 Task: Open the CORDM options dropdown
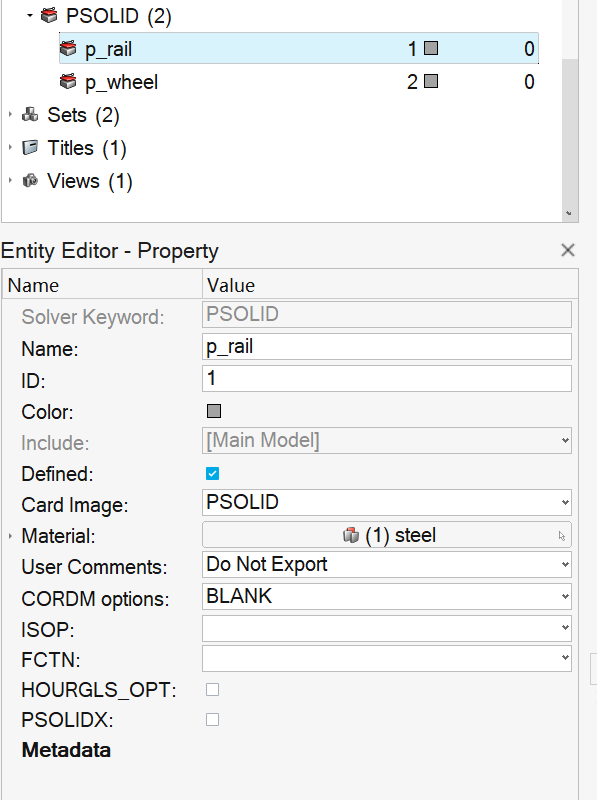tap(387, 596)
